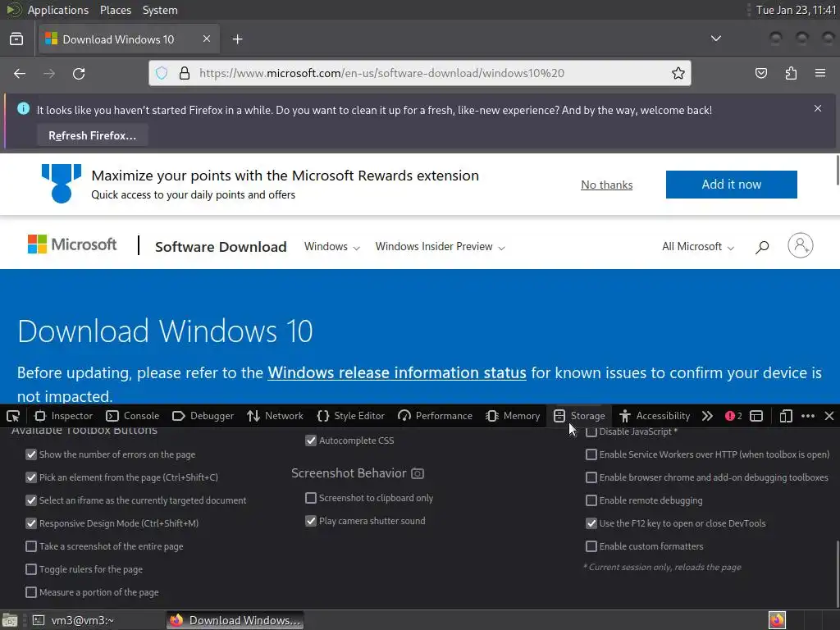Switch to the Memory tab
Image resolution: width=840 pixels, height=630 pixels.
(x=514, y=416)
